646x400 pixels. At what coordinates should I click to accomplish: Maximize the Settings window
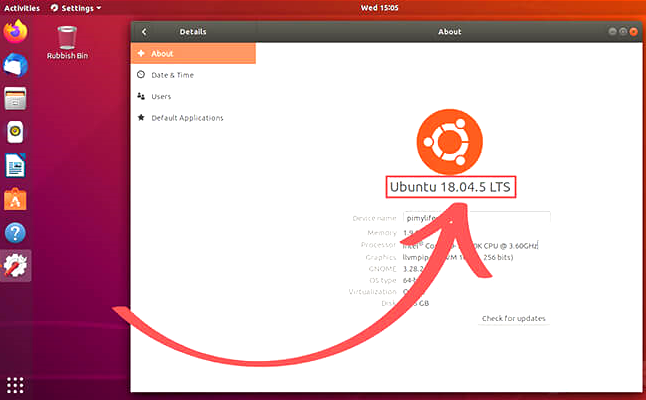(623, 31)
